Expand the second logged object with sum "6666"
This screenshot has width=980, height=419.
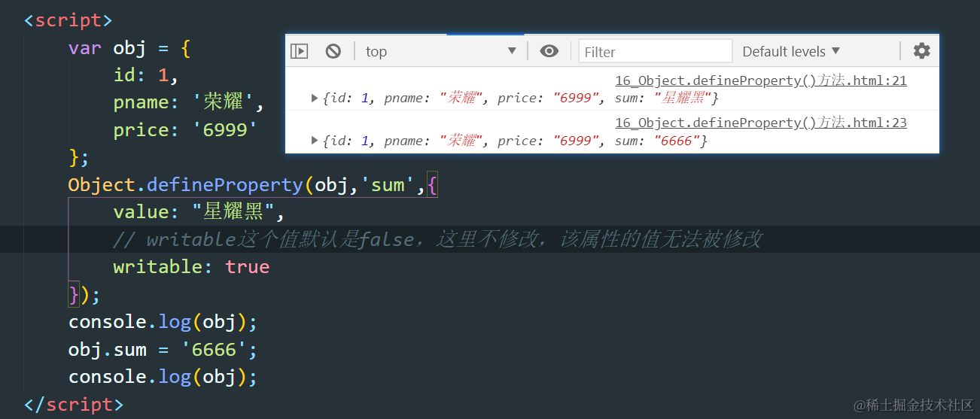coord(315,141)
